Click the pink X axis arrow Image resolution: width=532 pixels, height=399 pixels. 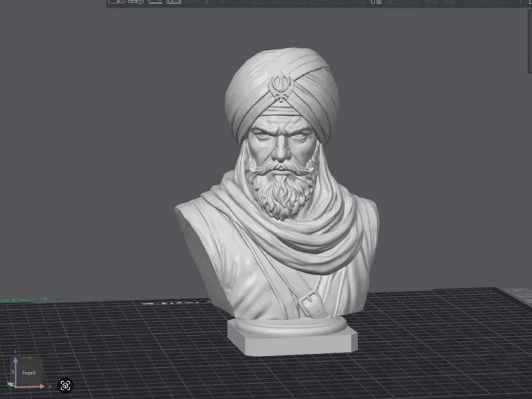[30, 386]
